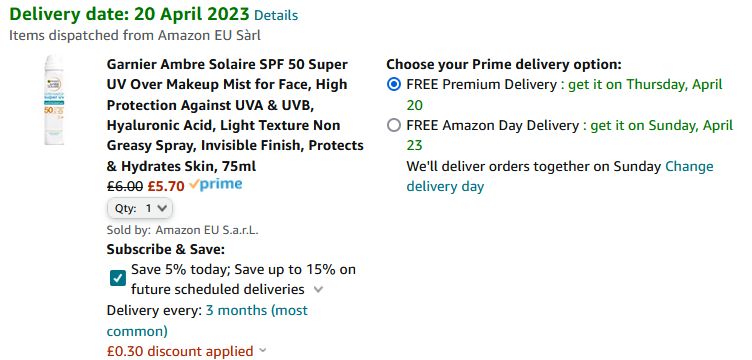Click the Garnier Ambre Solaire product title

coord(235,115)
